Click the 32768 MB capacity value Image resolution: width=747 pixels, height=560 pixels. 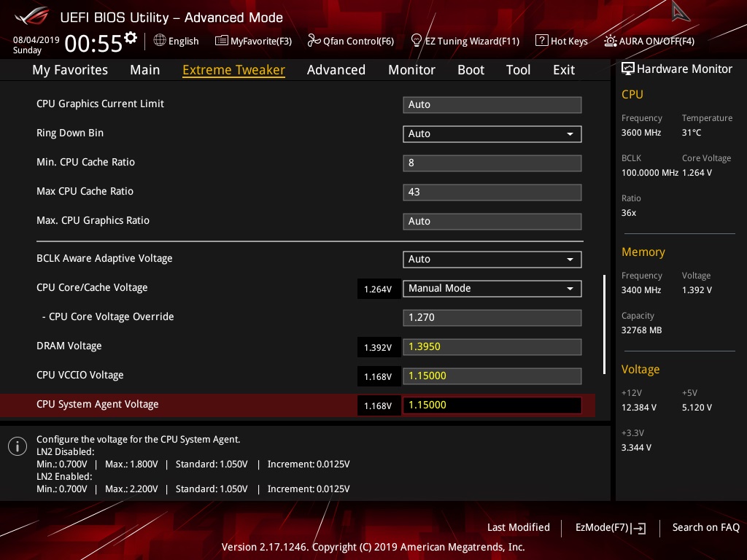(641, 330)
